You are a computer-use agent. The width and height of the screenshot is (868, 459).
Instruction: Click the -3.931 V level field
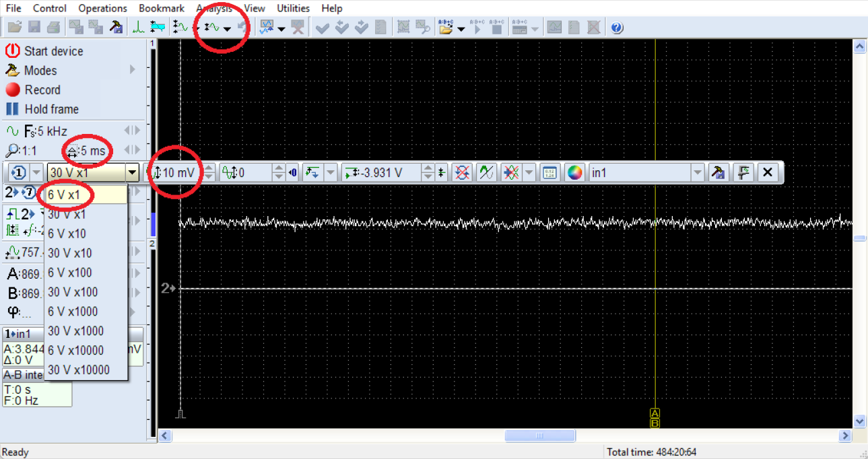(x=381, y=173)
